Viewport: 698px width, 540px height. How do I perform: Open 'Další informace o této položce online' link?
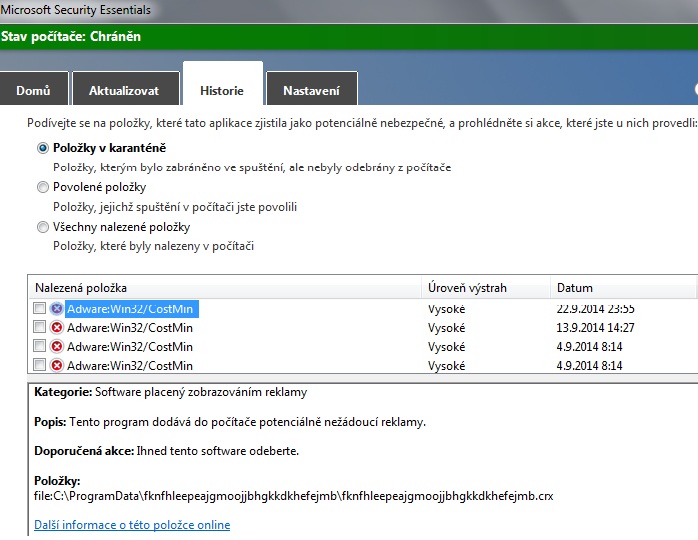pos(132,525)
